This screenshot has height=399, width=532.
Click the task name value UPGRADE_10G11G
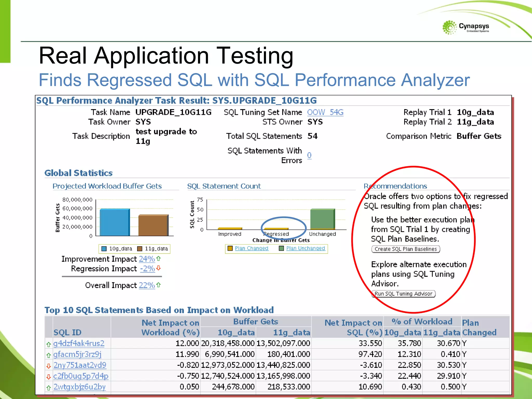click(173, 112)
